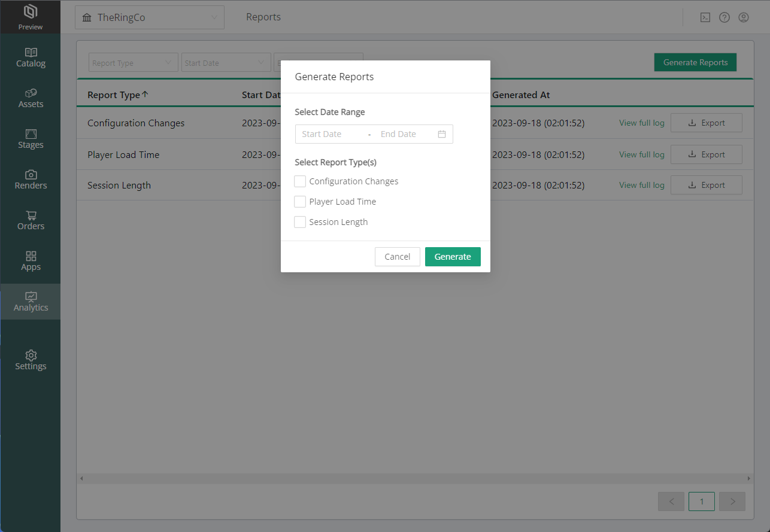Image resolution: width=770 pixels, height=532 pixels.
Task: Open Orders cart icon
Action: pyautogui.click(x=31, y=215)
